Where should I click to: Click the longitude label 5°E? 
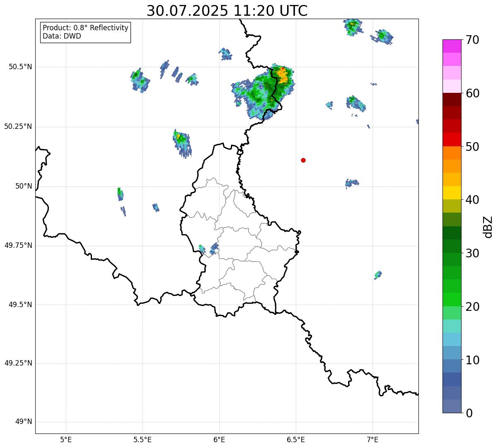(x=66, y=439)
